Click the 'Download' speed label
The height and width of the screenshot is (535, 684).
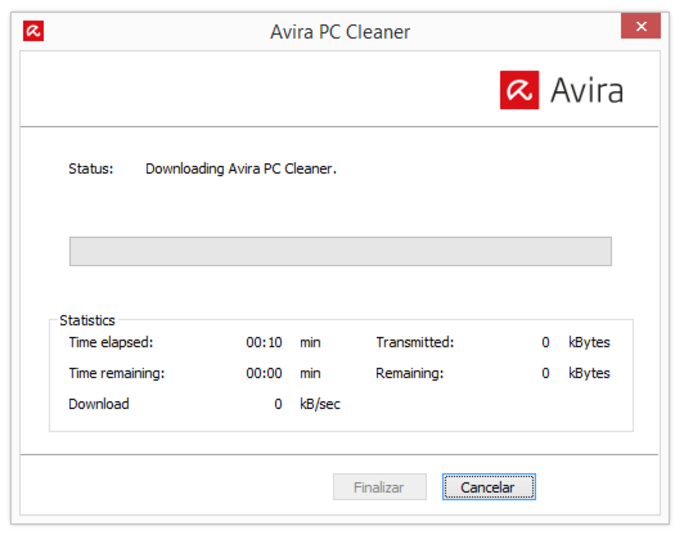point(99,404)
